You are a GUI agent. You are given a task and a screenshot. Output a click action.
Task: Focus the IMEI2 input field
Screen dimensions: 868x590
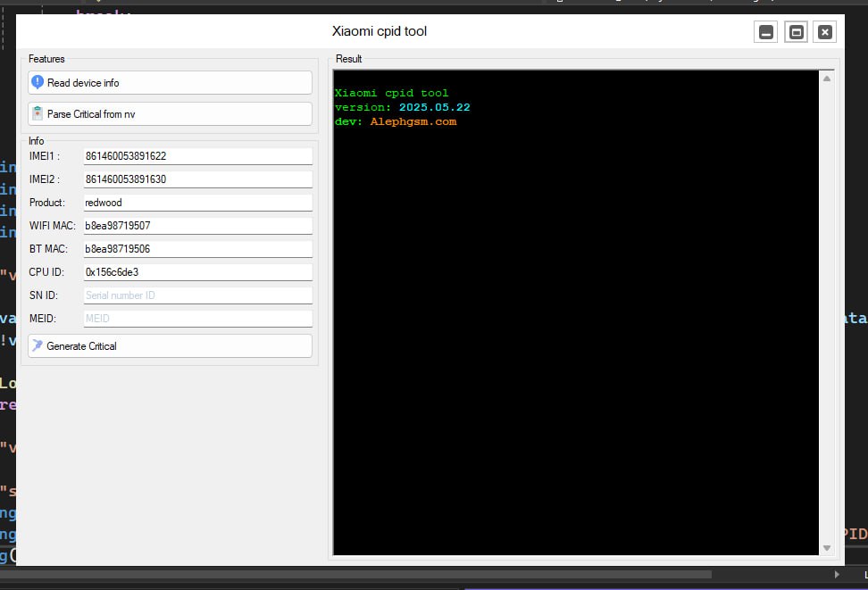tap(197, 179)
